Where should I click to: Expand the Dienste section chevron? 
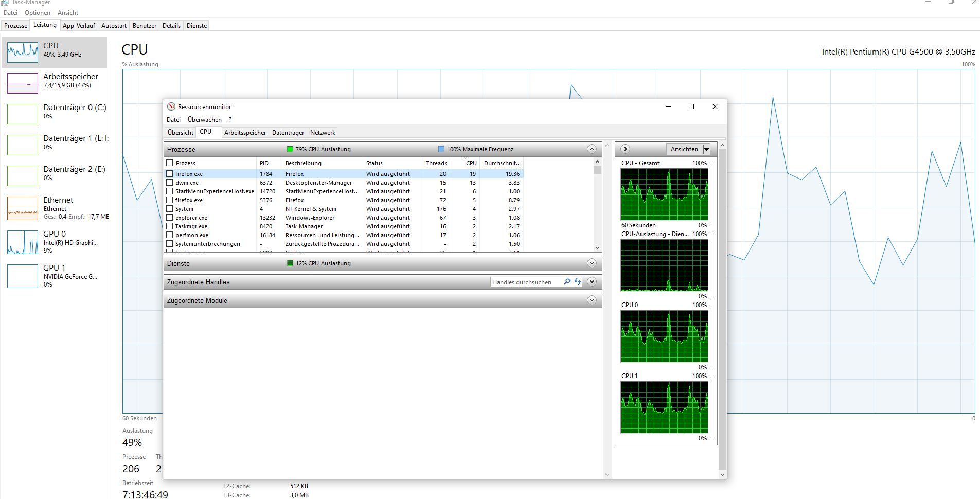pyautogui.click(x=592, y=263)
